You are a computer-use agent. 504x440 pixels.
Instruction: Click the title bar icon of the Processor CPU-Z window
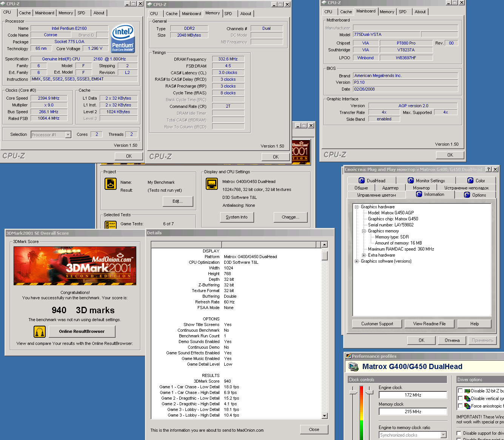tap(3, 4)
